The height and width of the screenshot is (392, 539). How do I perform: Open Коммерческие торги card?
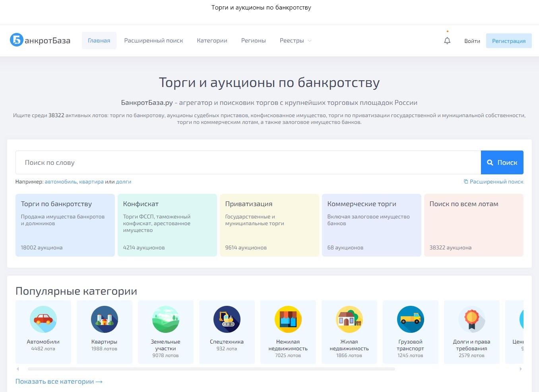pos(372,225)
